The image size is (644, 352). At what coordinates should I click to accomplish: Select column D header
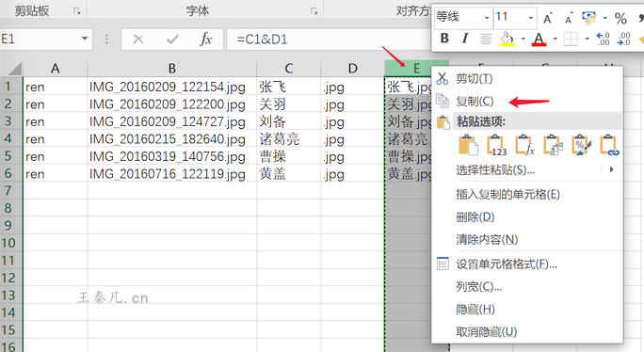point(352,68)
